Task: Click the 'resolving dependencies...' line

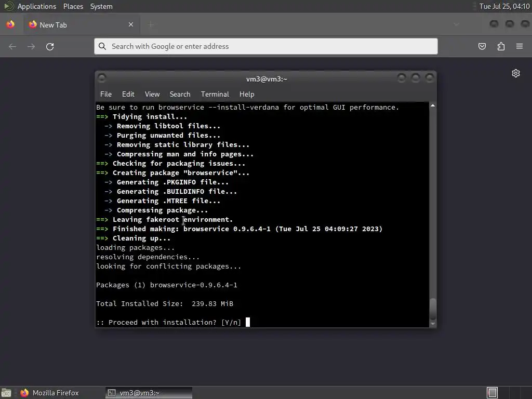Action: coord(148,257)
